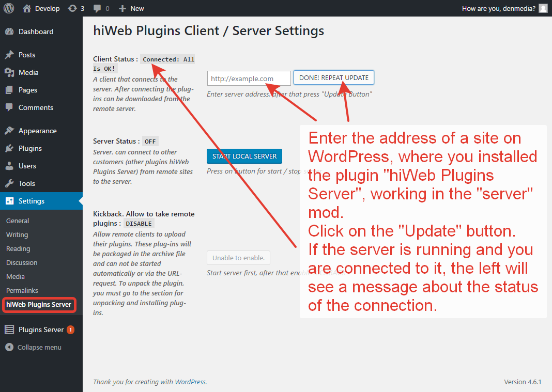Open the comments bubble icon in admin bar

tap(97, 8)
